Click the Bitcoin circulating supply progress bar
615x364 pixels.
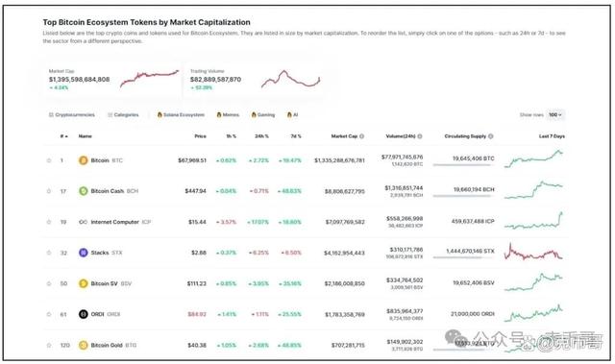tap(462, 165)
